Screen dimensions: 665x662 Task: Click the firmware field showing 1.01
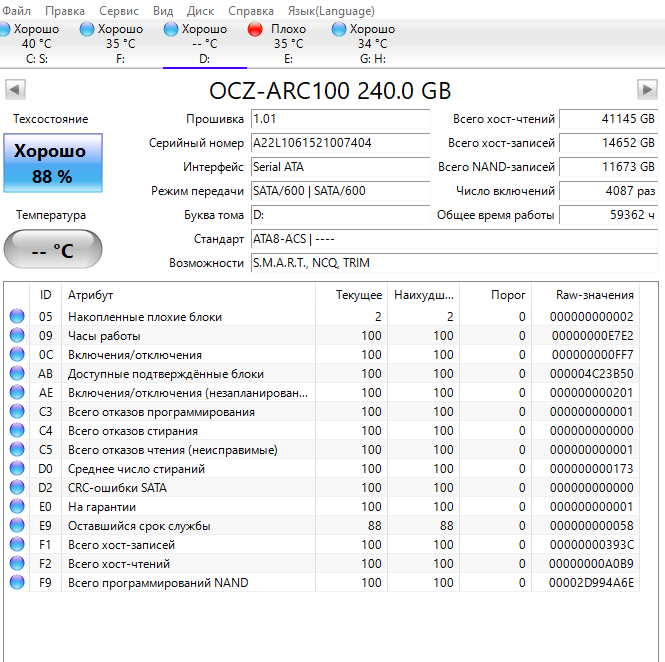tap(341, 119)
